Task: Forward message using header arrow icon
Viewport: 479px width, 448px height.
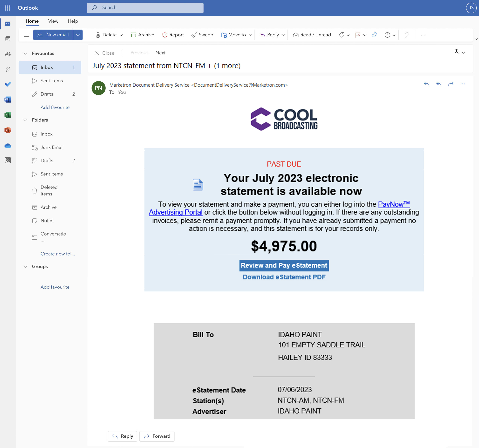Action: tap(451, 84)
